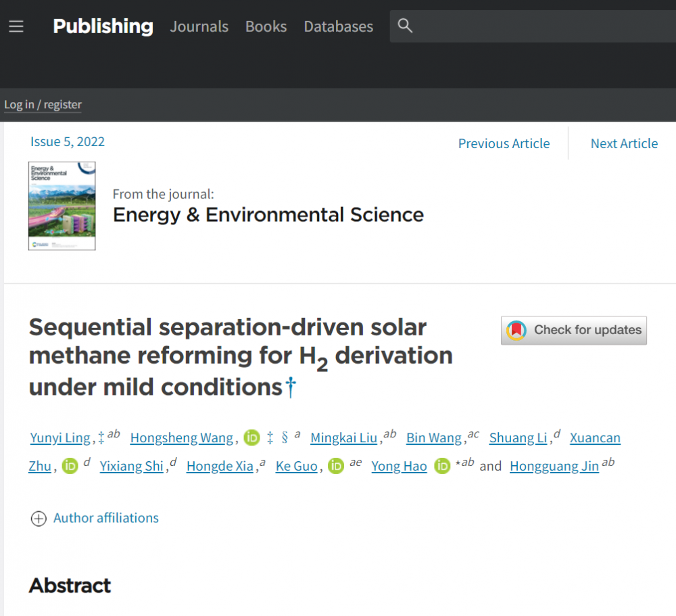The width and height of the screenshot is (676, 616).
Task: Go to Next Article
Action: pos(623,143)
